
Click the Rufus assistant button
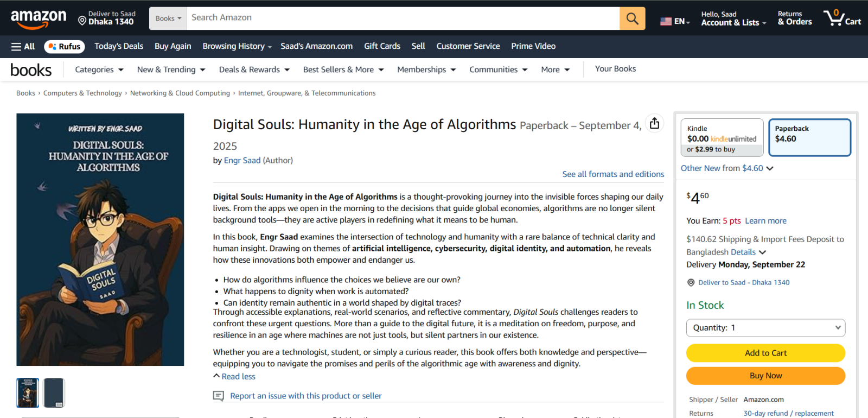click(65, 47)
